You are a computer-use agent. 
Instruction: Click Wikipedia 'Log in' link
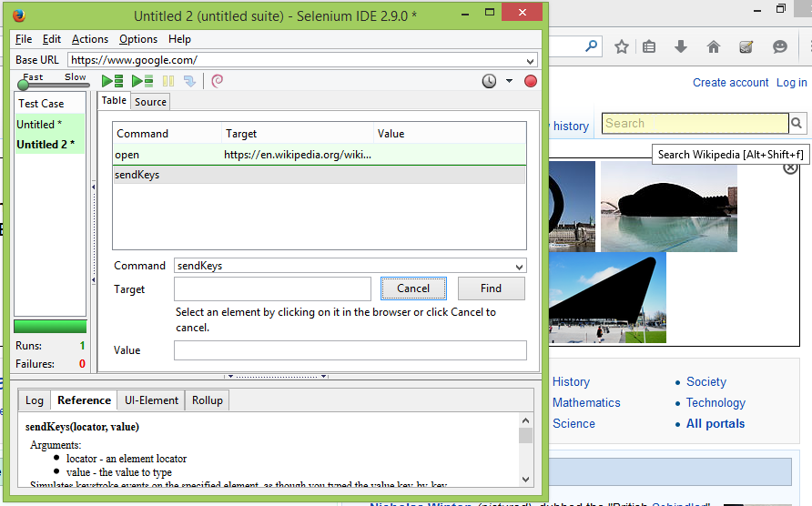(791, 82)
